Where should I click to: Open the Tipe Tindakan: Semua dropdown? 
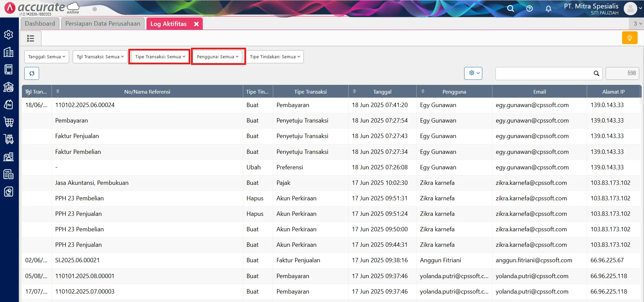click(275, 57)
